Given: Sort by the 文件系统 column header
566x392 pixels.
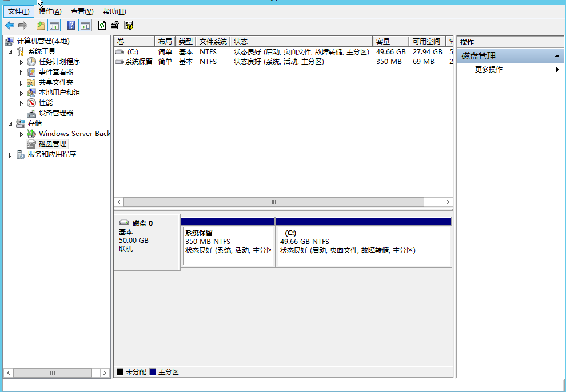Looking at the screenshot, I should tap(213, 42).
